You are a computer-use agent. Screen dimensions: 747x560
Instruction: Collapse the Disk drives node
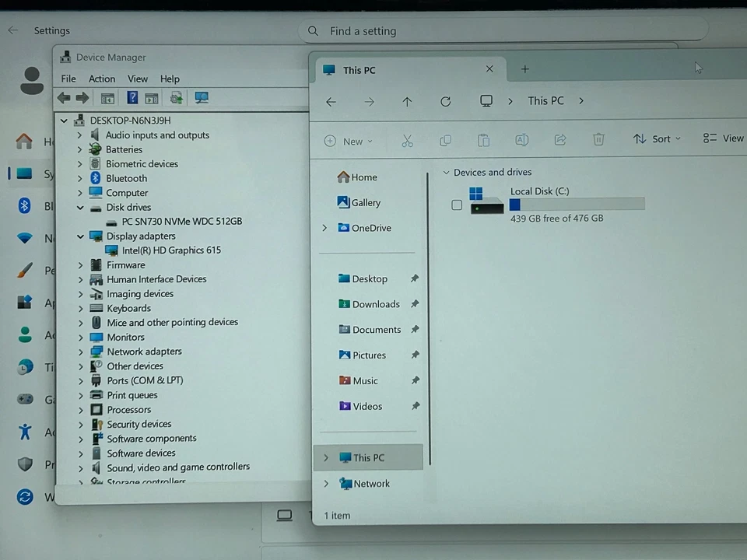pos(80,208)
